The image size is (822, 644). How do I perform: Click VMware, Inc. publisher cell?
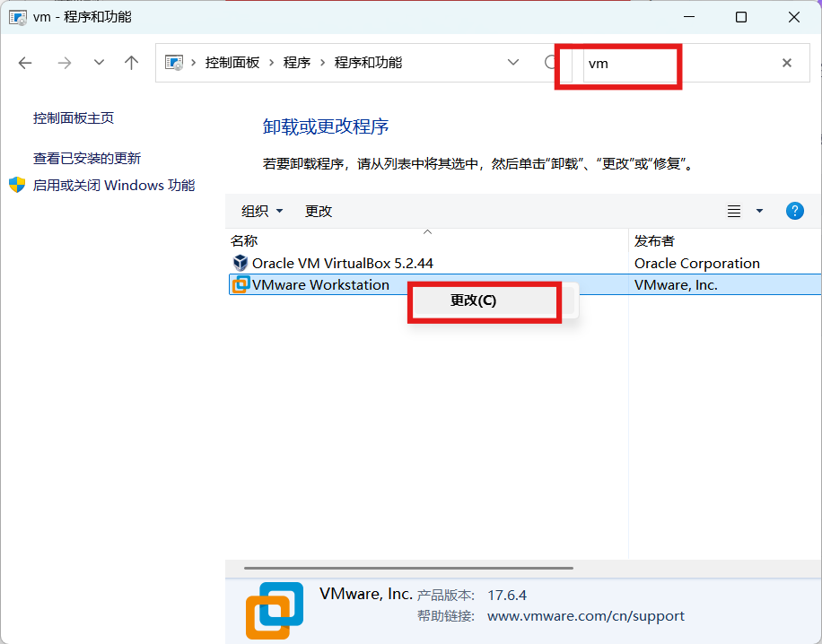tap(676, 285)
